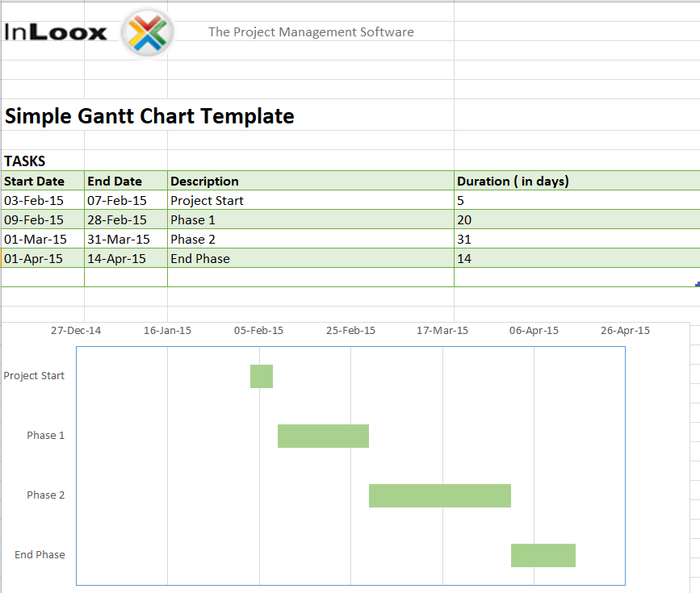Click the 03-Feb-15 start date cell
Viewport: 700px width, 593px height.
point(34,200)
